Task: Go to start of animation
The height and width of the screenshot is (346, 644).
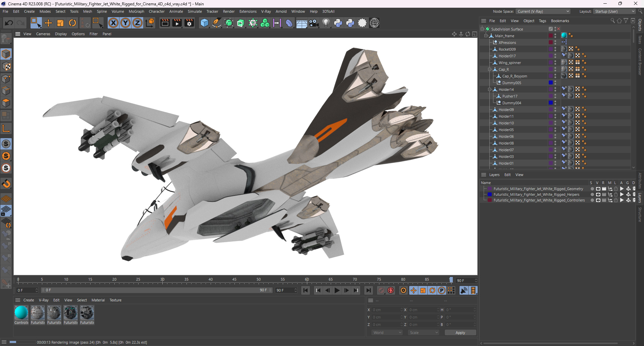Action: [x=306, y=290]
